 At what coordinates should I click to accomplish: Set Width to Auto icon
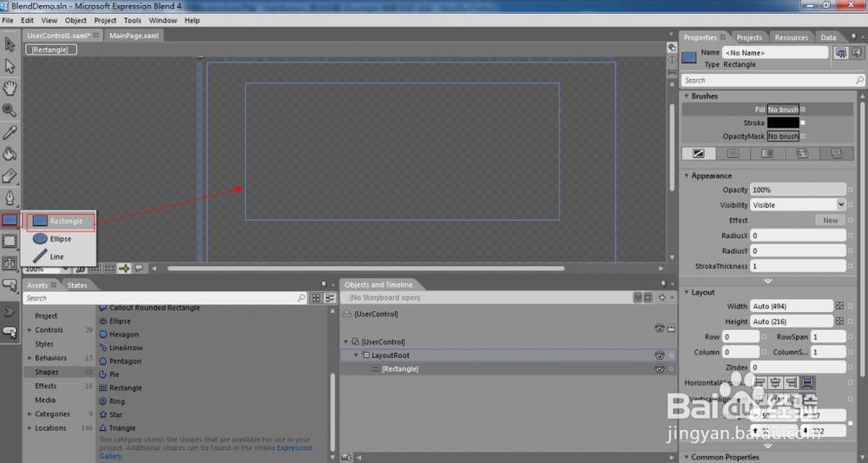pyautogui.click(x=839, y=307)
